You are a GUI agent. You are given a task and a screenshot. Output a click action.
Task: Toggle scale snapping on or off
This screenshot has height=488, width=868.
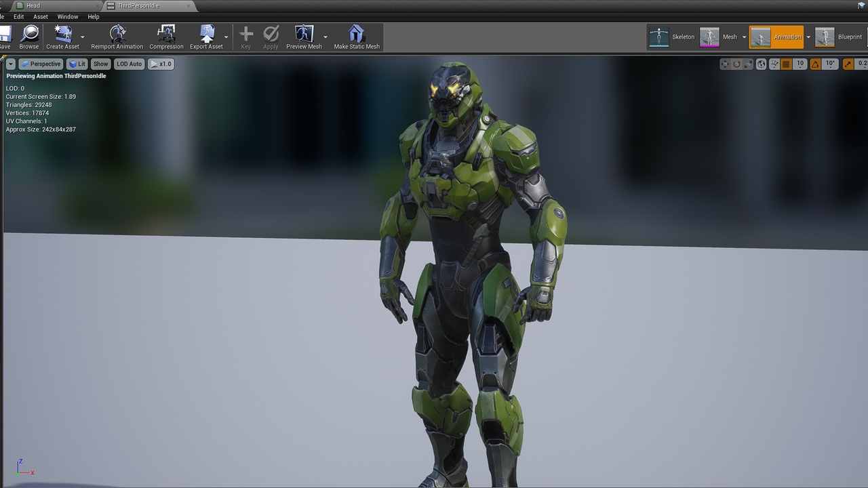848,64
